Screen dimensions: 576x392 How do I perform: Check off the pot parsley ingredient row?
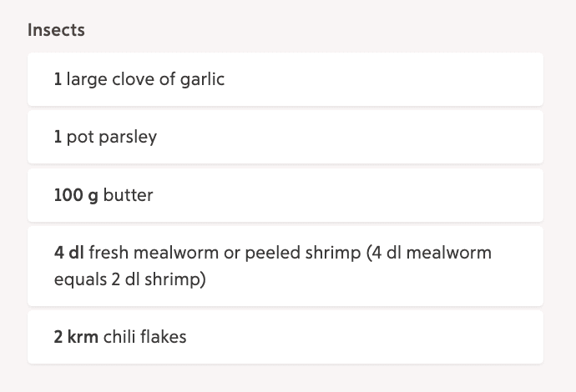tap(285, 137)
